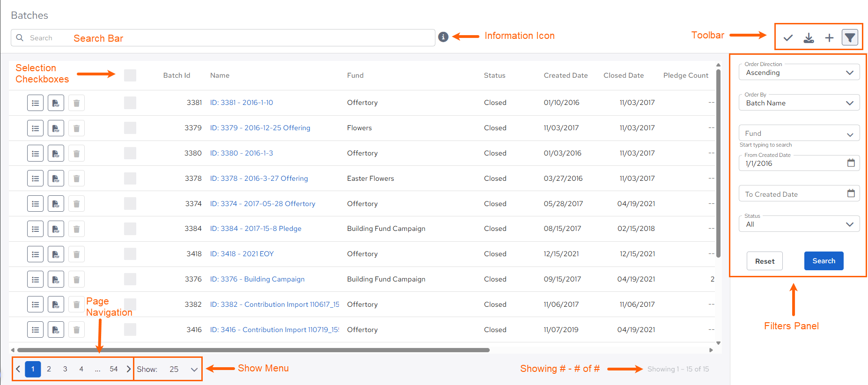Viewport: 868px width, 385px height.
Task: Click the vertical scrollbar of the table
Action: 718,163
